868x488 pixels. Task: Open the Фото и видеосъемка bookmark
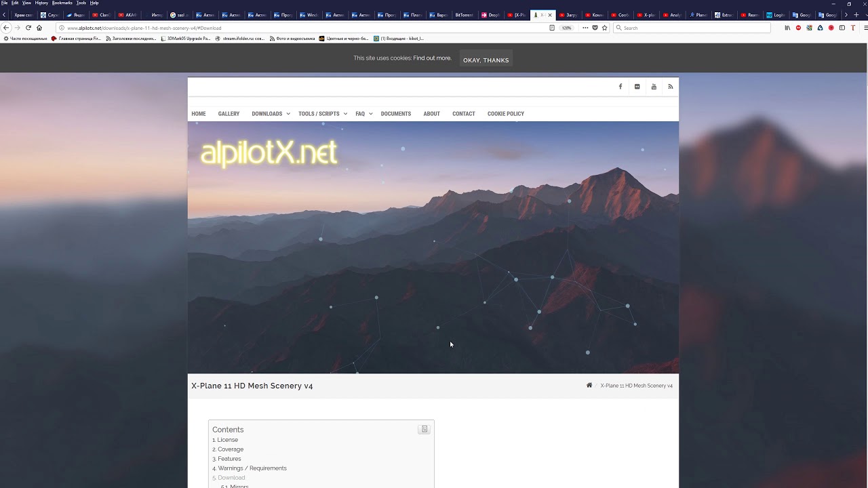pos(292,39)
